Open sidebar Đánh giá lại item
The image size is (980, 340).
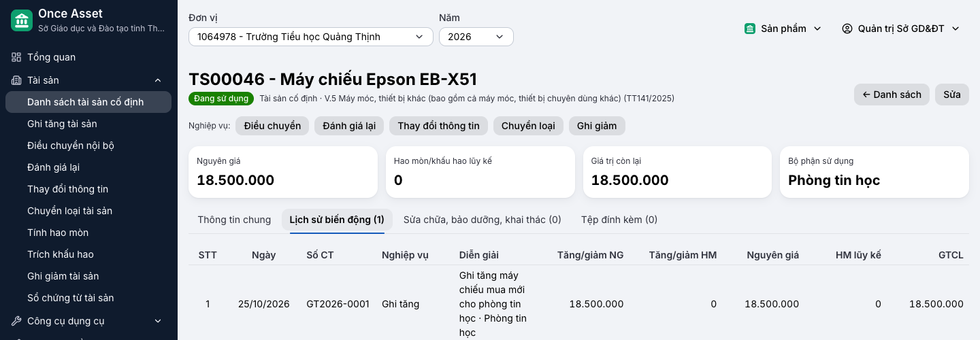(88, 167)
